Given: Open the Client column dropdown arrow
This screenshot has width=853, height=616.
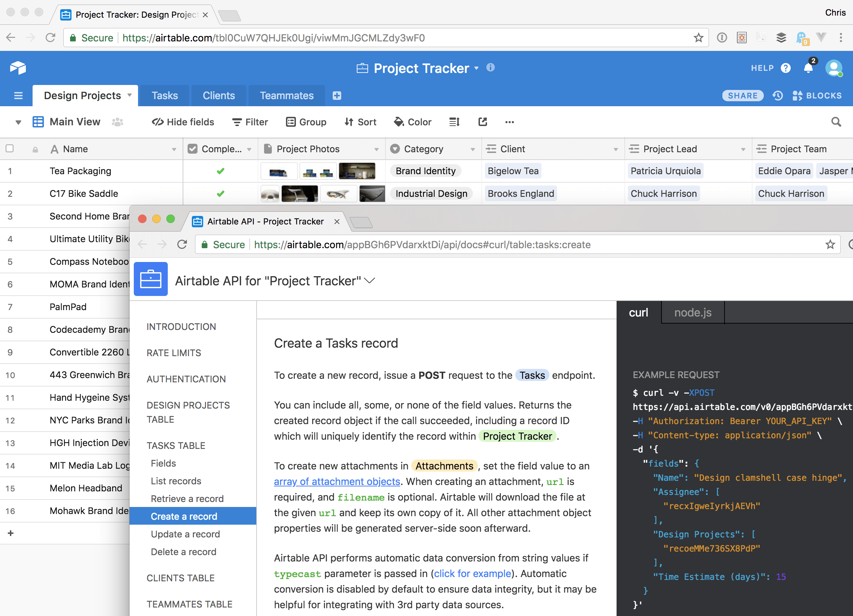Looking at the screenshot, I should pyautogui.click(x=616, y=149).
